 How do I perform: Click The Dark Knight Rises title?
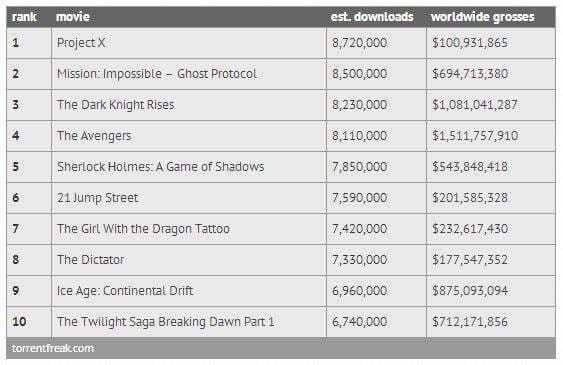116,105
